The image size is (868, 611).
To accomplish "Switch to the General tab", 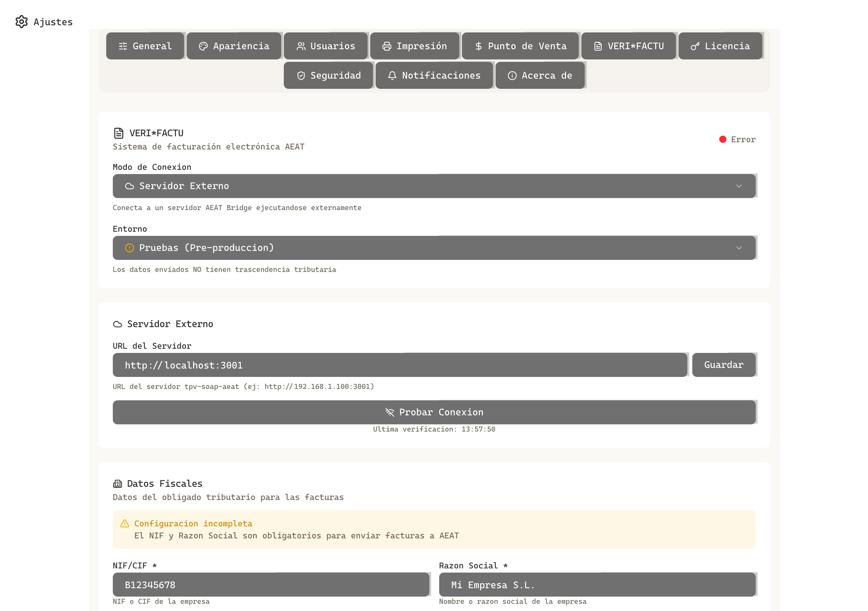I will point(145,46).
